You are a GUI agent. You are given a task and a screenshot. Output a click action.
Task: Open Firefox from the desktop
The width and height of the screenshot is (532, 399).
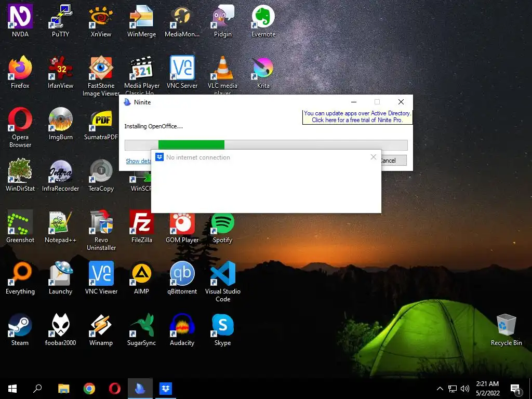pyautogui.click(x=20, y=72)
